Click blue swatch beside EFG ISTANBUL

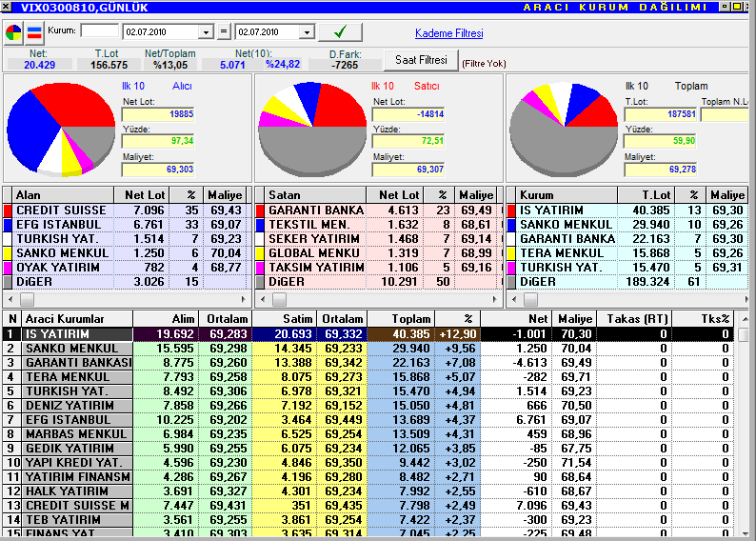[x=8, y=225]
